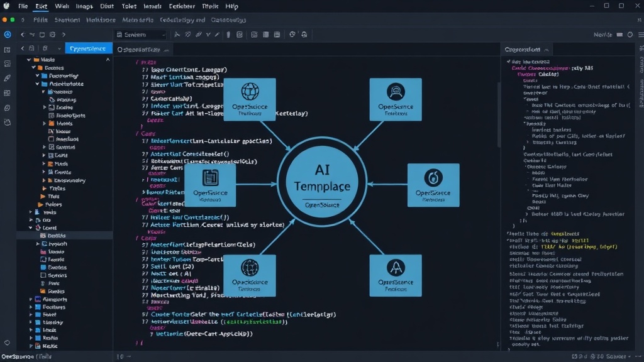644x362 pixels.
Task: Click the circular refresh icon in toolbar
Action: [292, 35]
